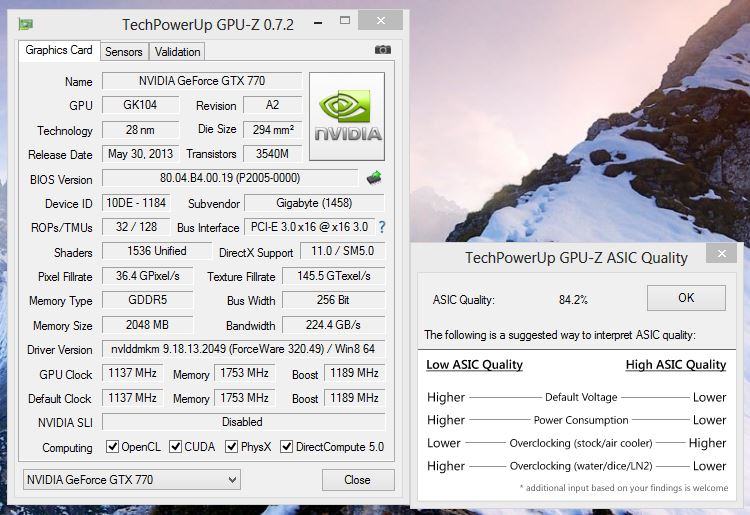Switch to the Sensors tab
750x515 pixels.
tap(124, 52)
